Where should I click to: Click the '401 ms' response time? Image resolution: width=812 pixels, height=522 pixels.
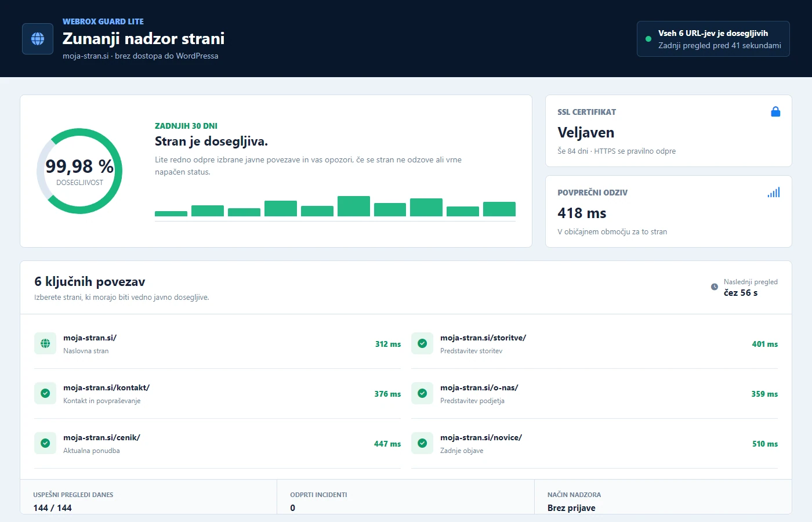tap(765, 344)
